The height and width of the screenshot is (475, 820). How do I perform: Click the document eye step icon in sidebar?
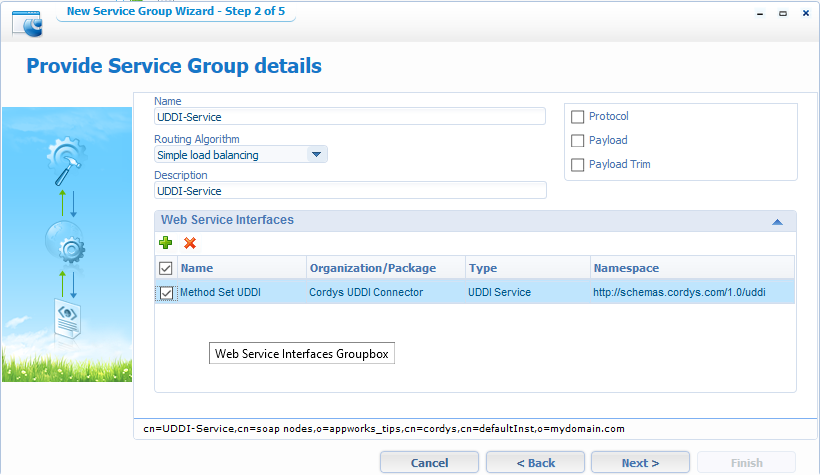[x=66, y=318]
